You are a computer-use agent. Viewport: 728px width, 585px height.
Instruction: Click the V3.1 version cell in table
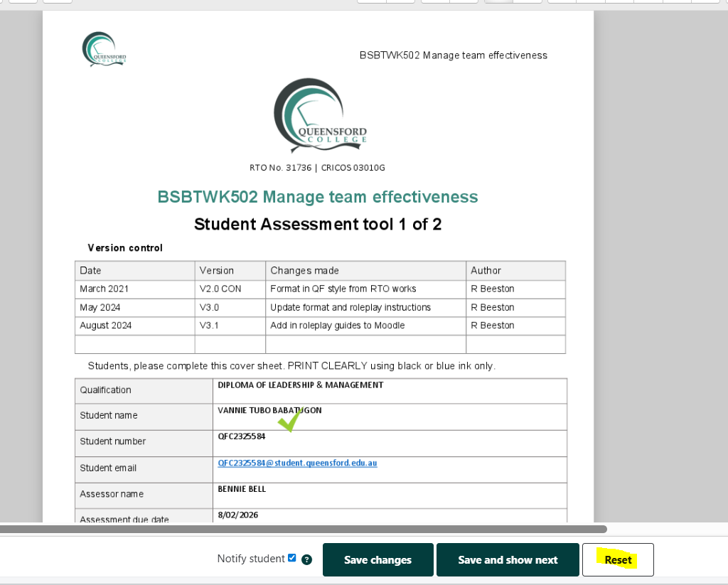pos(210,326)
